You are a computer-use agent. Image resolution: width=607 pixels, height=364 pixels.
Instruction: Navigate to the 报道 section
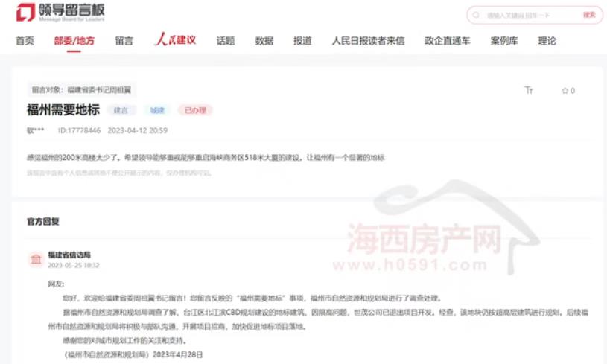click(x=302, y=41)
